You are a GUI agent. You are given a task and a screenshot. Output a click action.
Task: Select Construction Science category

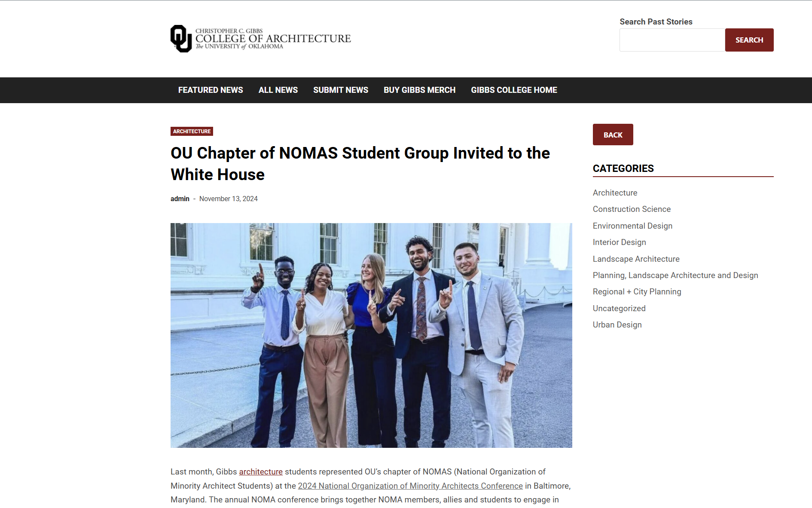point(632,209)
